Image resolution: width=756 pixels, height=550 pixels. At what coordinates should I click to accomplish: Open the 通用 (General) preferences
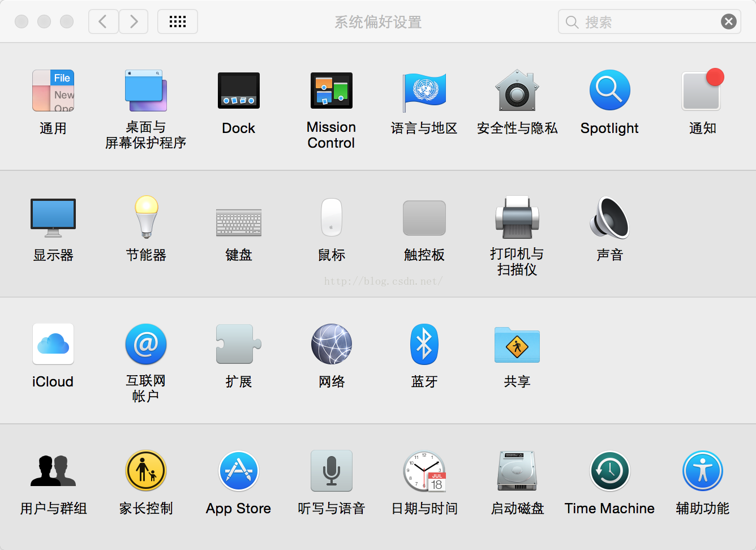click(53, 91)
